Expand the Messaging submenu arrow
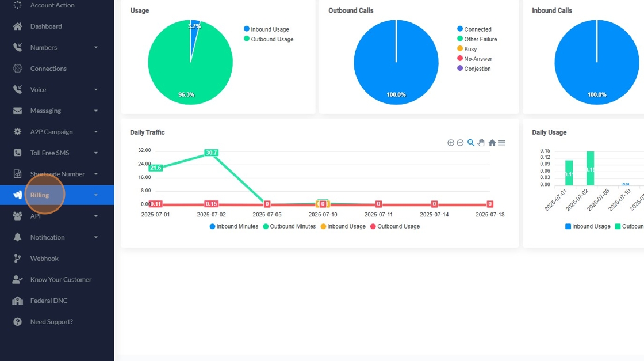Screen dimensions: 644x361 (x=95, y=111)
